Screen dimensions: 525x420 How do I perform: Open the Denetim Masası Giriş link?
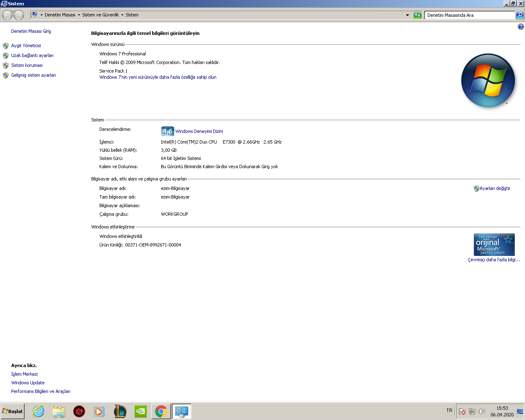[x=31, y=31]
